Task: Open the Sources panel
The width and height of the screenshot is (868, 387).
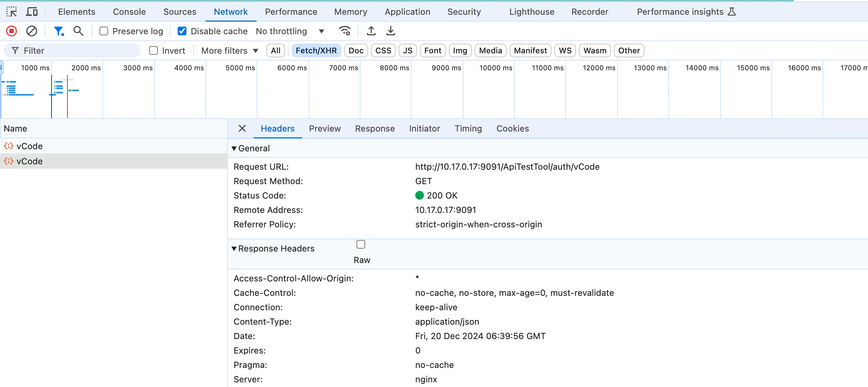Action: point(180,12)
